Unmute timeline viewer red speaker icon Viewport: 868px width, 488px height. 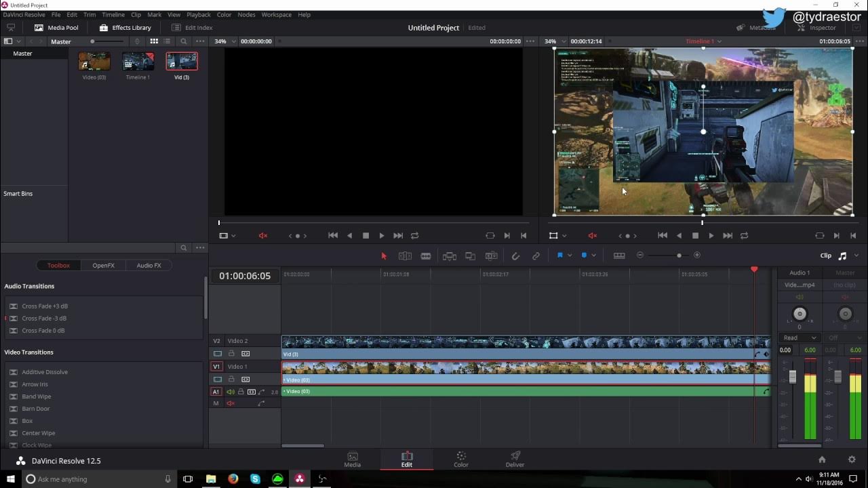[x=593, y=236]
